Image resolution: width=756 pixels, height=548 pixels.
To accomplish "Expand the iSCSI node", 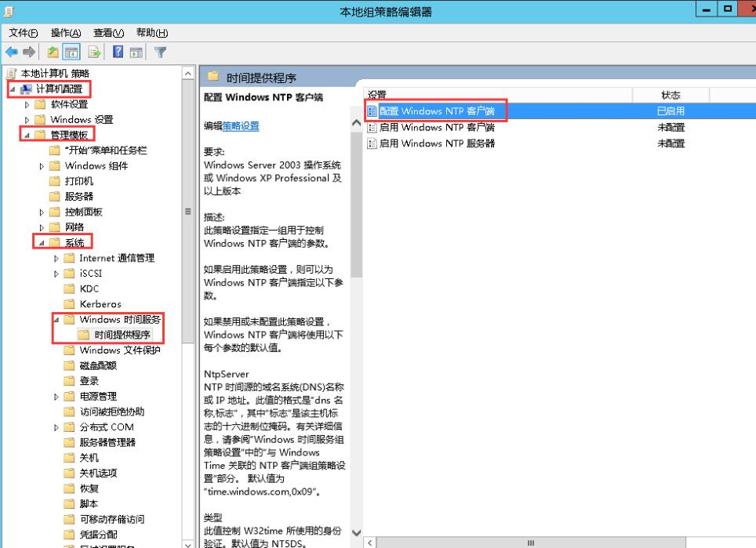I will click(x=56, y=274).
